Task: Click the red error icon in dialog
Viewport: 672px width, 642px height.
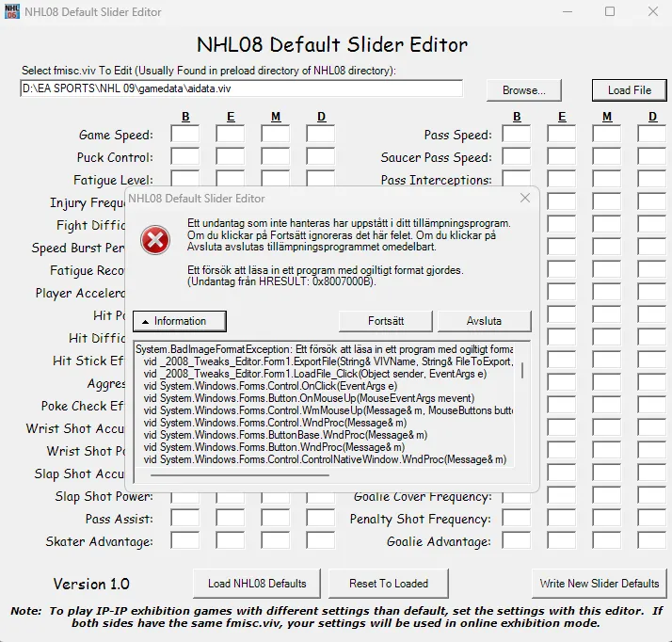Action: (x=155, y=240)
